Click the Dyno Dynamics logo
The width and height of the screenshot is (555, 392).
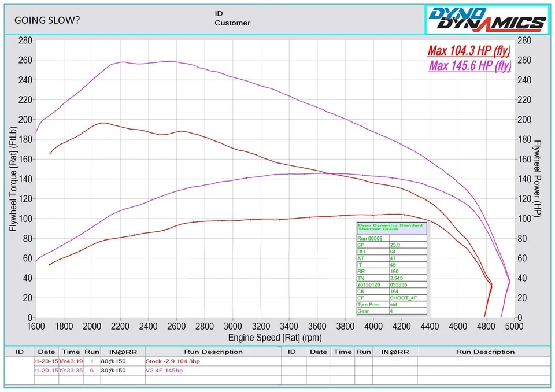pos(487,19)
